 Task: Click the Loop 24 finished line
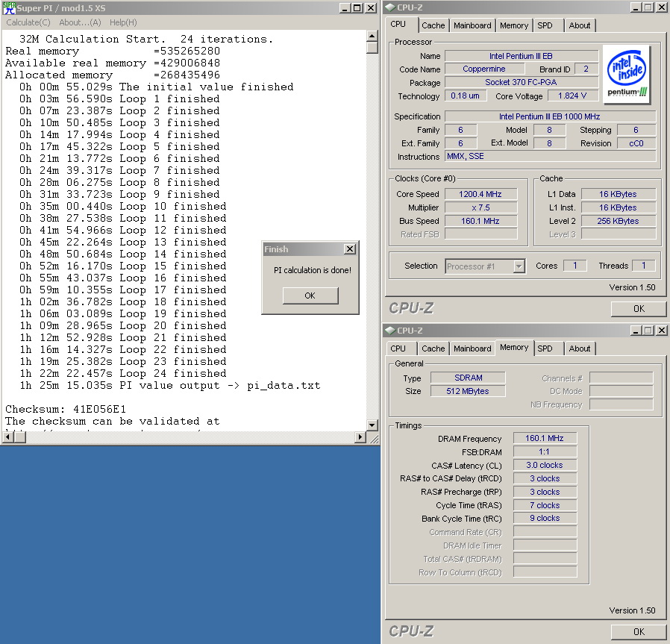click(x=123, y=374)
